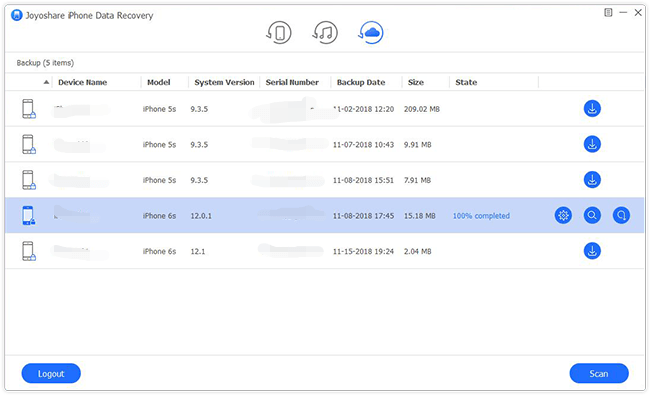Click system version 12.0.1

coord(201,216)
